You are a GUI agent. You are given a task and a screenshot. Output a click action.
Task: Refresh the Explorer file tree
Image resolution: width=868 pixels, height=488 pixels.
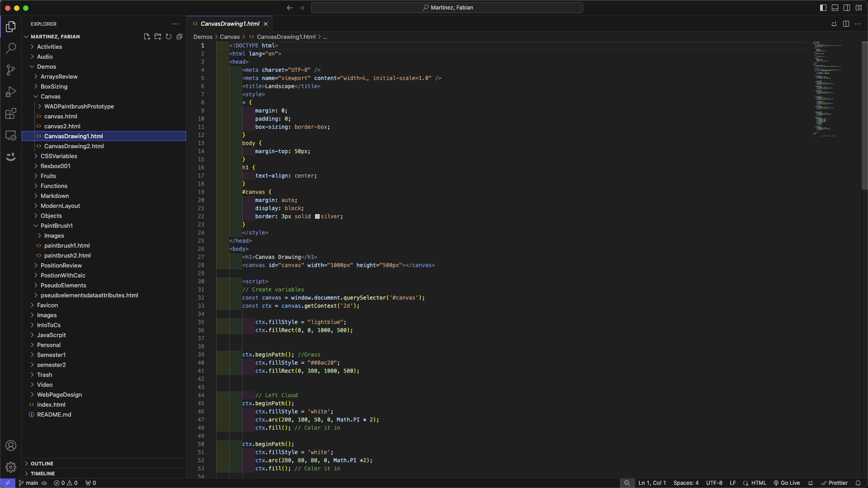click(x=169, y=37)
